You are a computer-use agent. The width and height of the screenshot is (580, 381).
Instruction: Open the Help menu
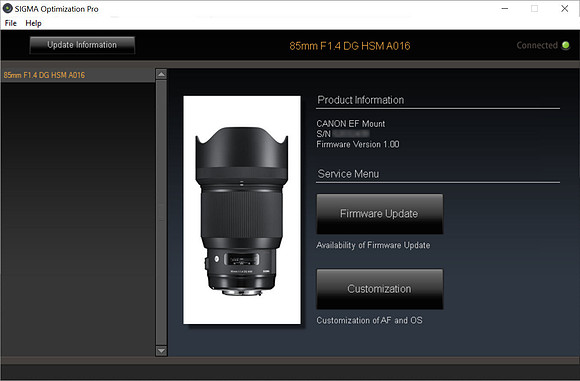point(33,23)
